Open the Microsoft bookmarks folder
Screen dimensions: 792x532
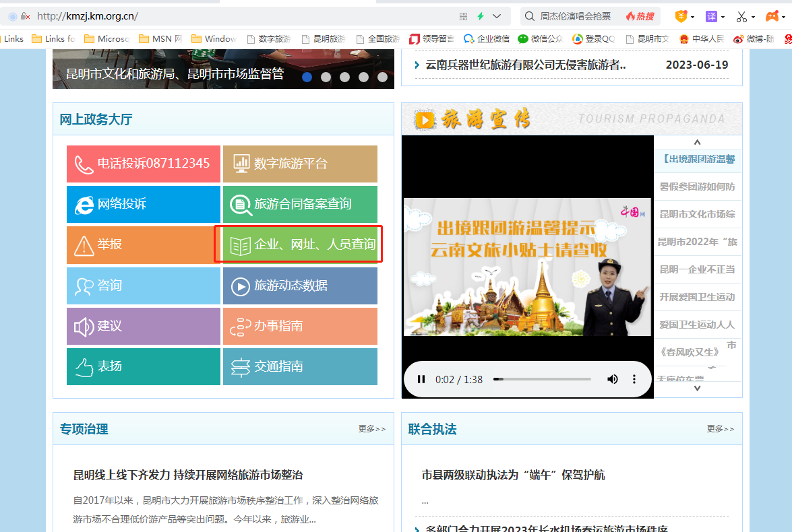(x=106, y=39)
